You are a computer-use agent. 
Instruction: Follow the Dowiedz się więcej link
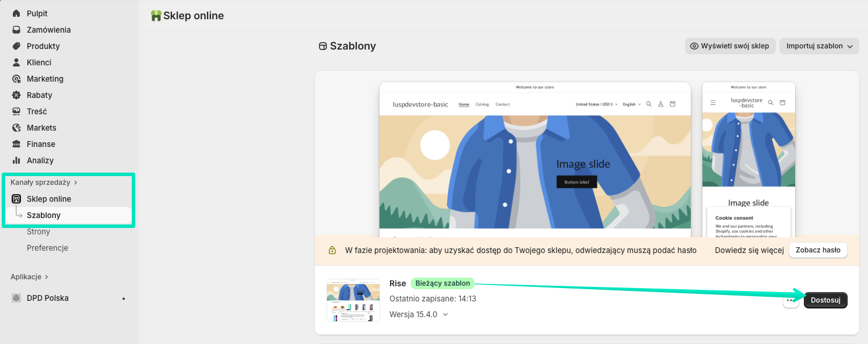pos(748,250)
